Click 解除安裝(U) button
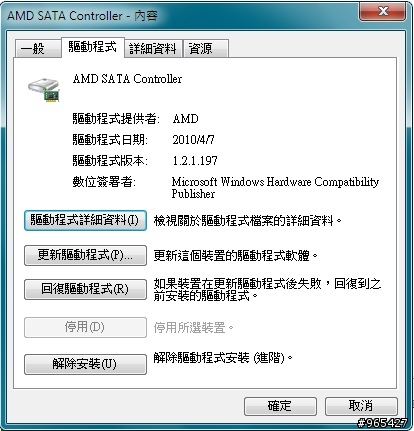The height and width of the screenshot is (431, 414). pyautogui.click(x=85, y=364)
